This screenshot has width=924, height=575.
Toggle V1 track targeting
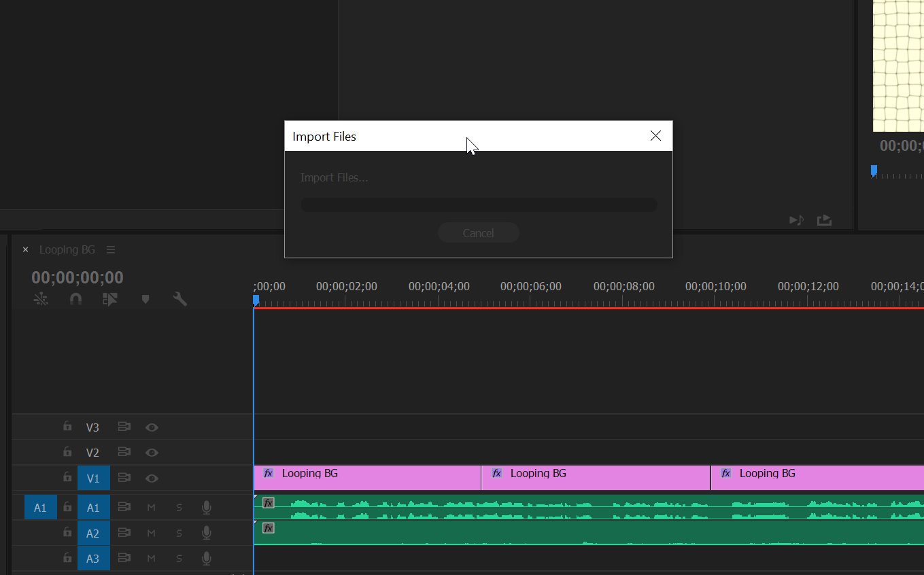[93, 478]
